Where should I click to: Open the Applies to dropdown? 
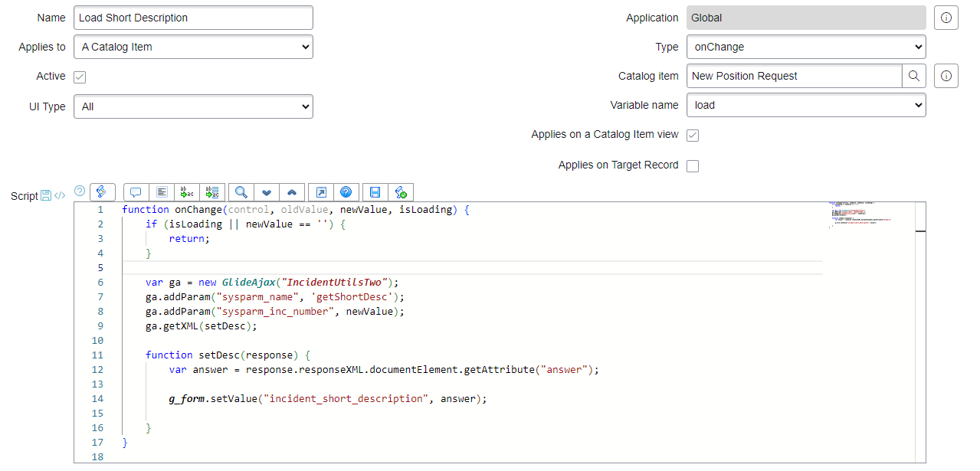pos(193,47)
